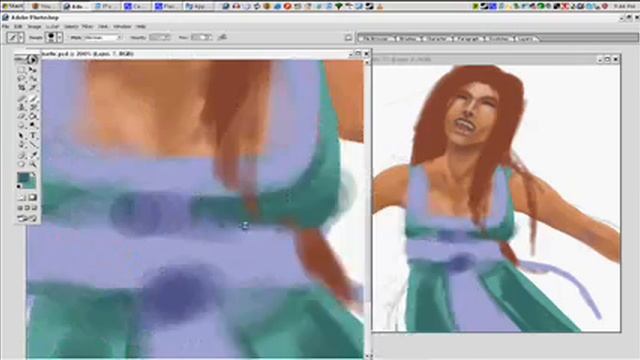640x360 pixels.
Task: Select the Magic Wand tool
Action: click(33, 78)
